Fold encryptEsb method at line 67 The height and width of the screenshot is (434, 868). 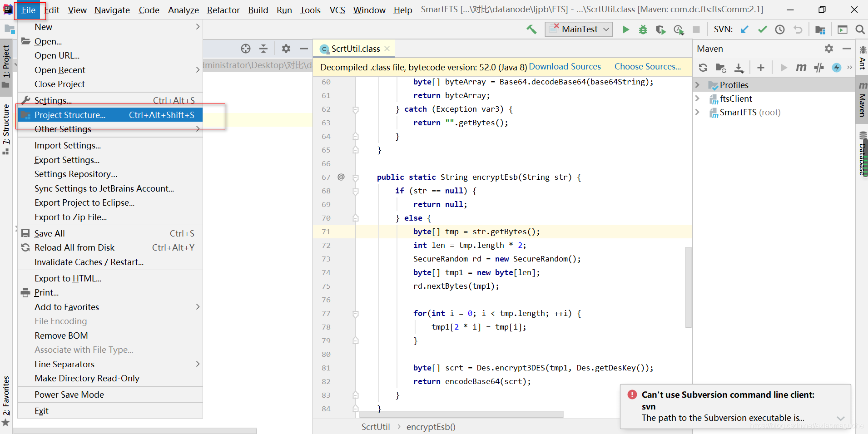356,178
